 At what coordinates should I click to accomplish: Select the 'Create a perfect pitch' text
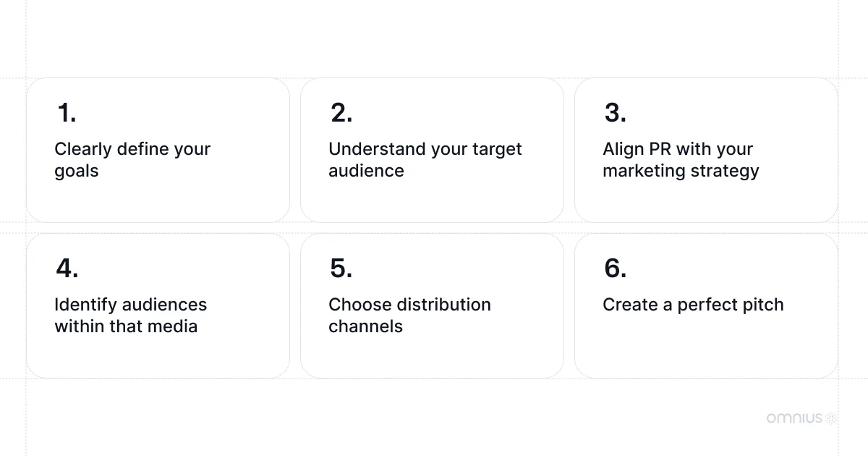(693, 305)
